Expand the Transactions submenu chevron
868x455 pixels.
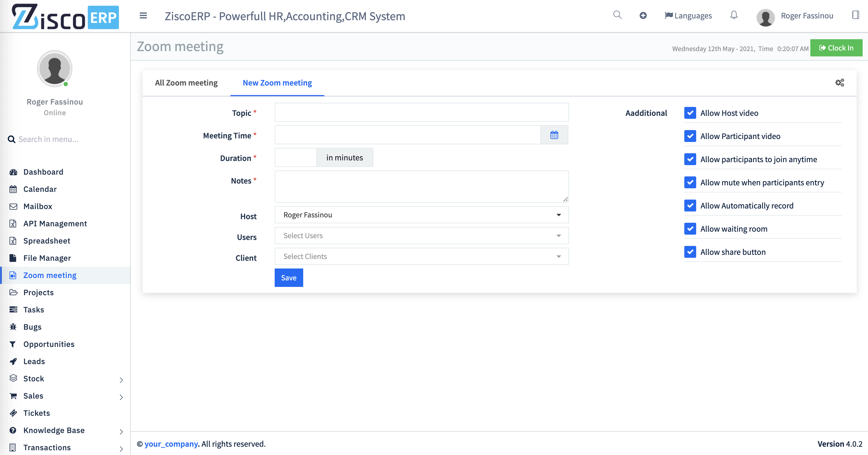pyautogui.click(x=121, y=449)
